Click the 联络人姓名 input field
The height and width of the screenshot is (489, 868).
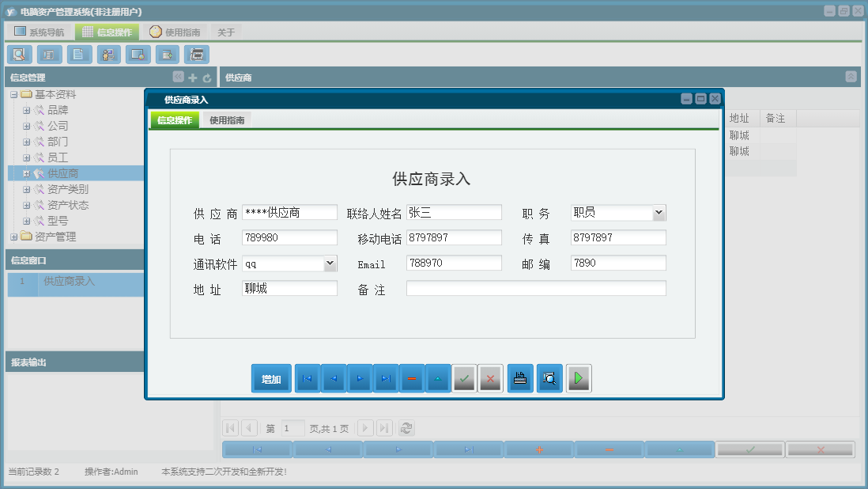(454, 213)
